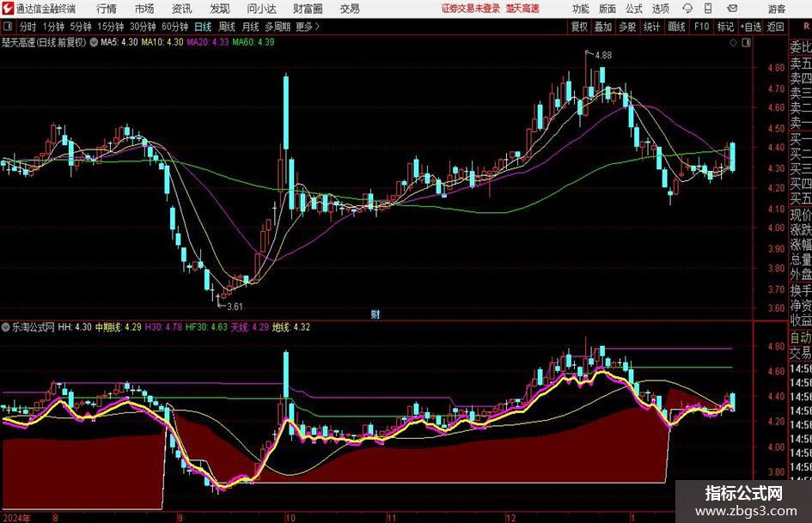Open the 多周期 multi-period view
The image size is (812, 523).
[278, 27]
